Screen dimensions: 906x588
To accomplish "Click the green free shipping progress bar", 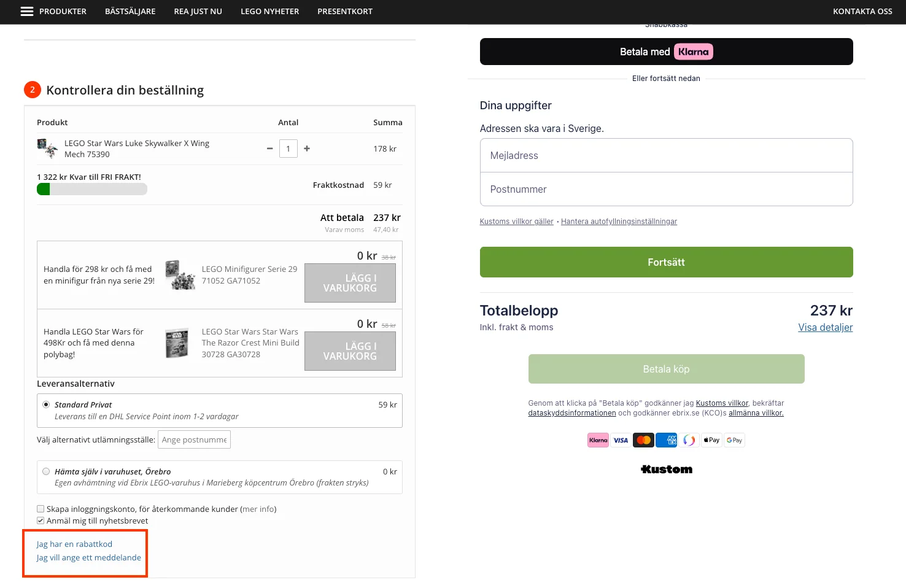I will pos(92,189).
